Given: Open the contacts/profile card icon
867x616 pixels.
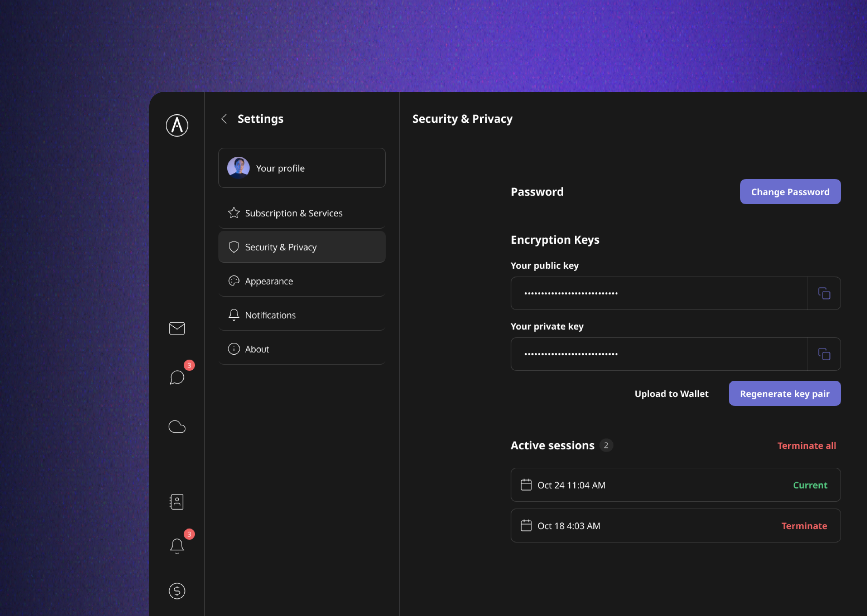Looking at the screenshot, I should pos(176,501).
